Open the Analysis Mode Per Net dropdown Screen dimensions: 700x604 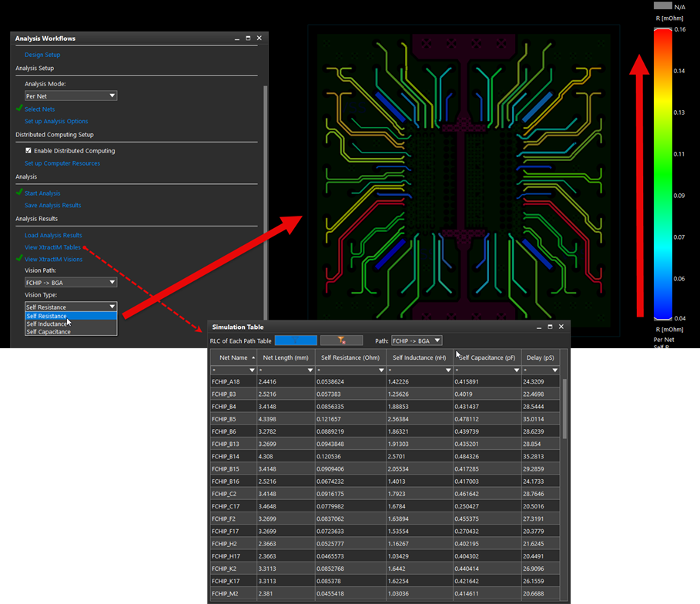(x=70, y=96)
